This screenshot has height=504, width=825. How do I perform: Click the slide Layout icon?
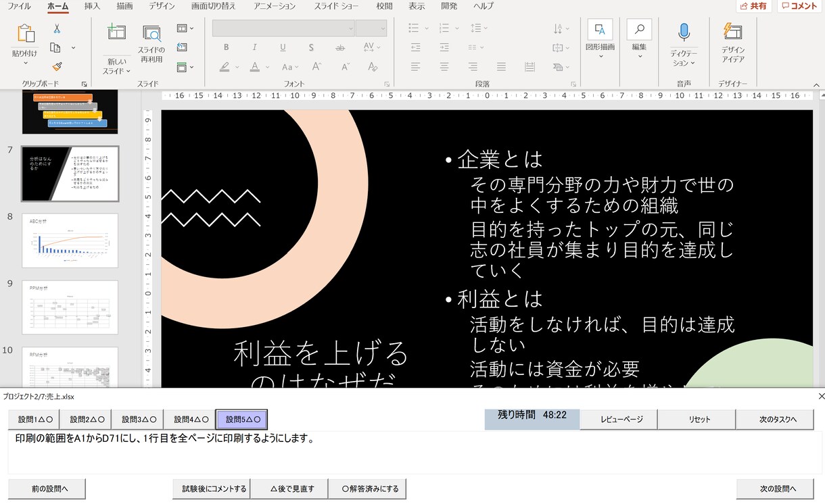182,28
